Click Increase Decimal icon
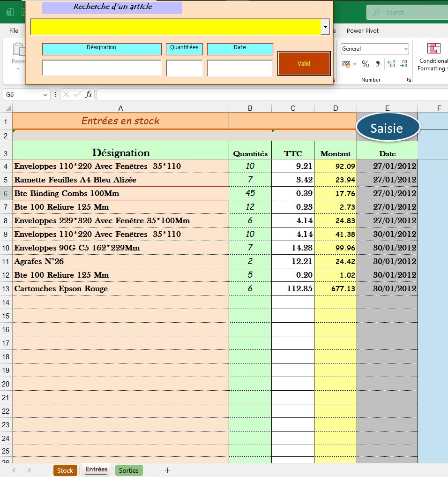 coord(391,64)
